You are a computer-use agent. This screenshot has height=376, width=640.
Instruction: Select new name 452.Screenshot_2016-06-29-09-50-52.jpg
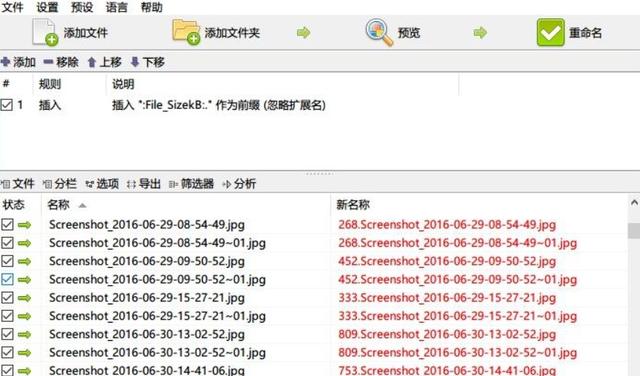[447, 261]
